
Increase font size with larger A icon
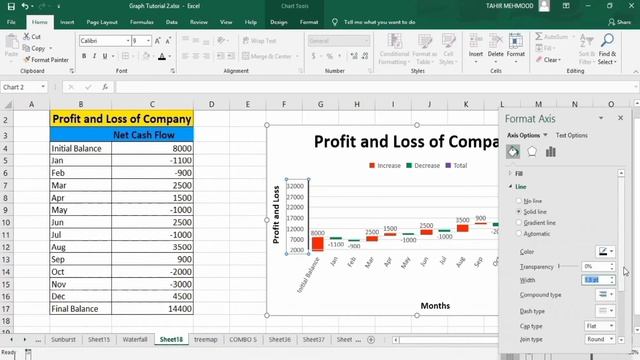pyautogui.click(x=158, y=40)
